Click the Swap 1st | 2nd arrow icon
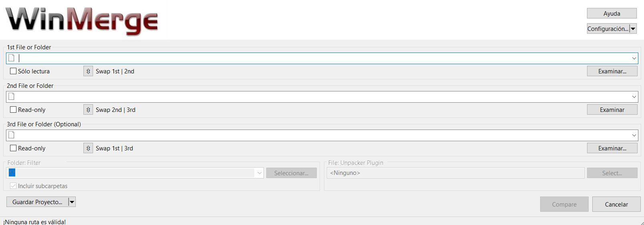The height and width of the screenshot is (225, 644). coord(88,71)
